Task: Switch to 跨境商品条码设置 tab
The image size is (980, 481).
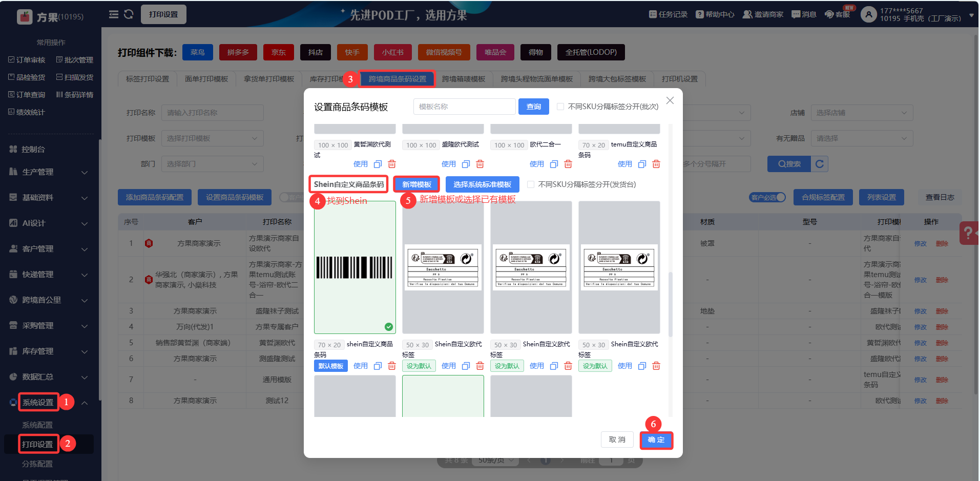Action: [398, 79]
